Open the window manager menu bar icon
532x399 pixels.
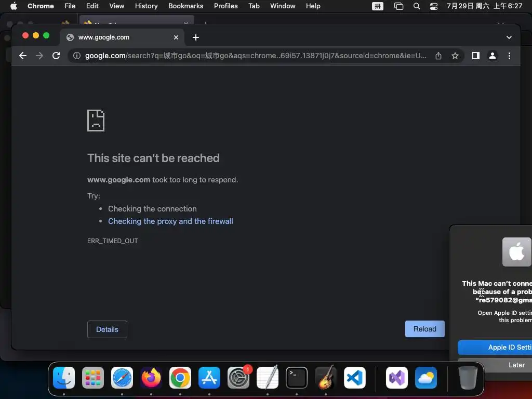pos(398,6)
